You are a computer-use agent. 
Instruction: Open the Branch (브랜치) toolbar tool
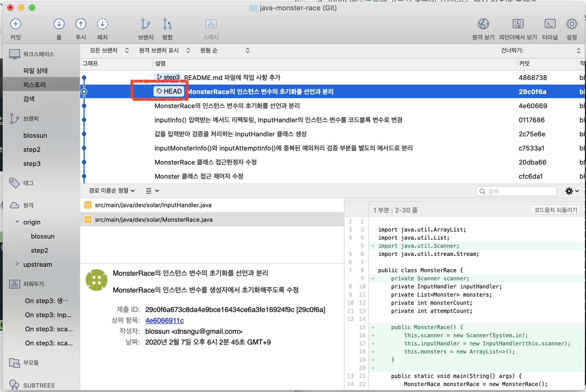click(x=146, y=24)
